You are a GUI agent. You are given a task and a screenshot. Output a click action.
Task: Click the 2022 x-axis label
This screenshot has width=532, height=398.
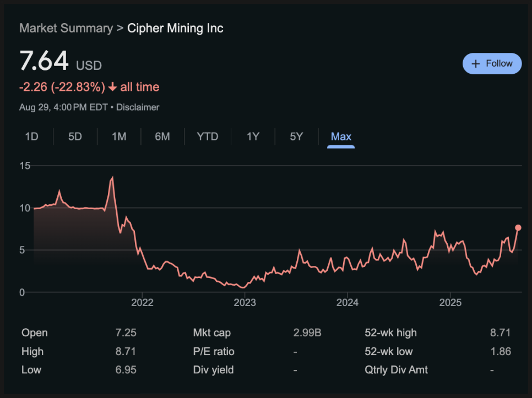[x=142, y=302]
